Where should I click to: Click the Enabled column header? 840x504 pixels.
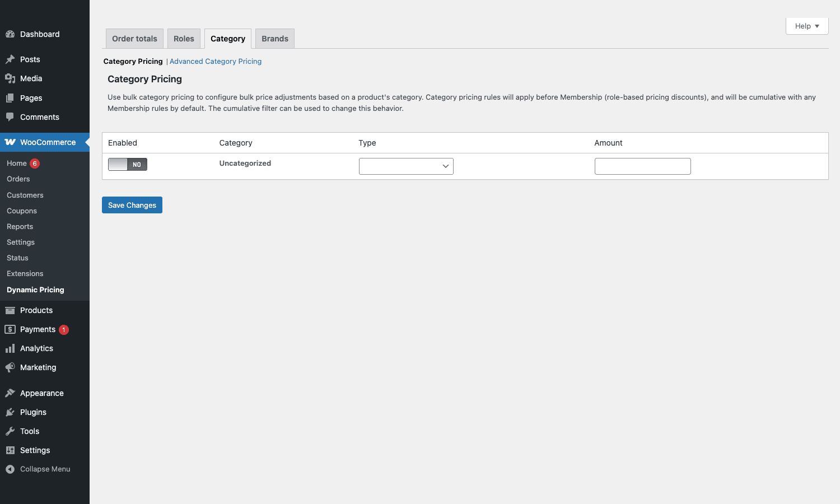(123, 143)
